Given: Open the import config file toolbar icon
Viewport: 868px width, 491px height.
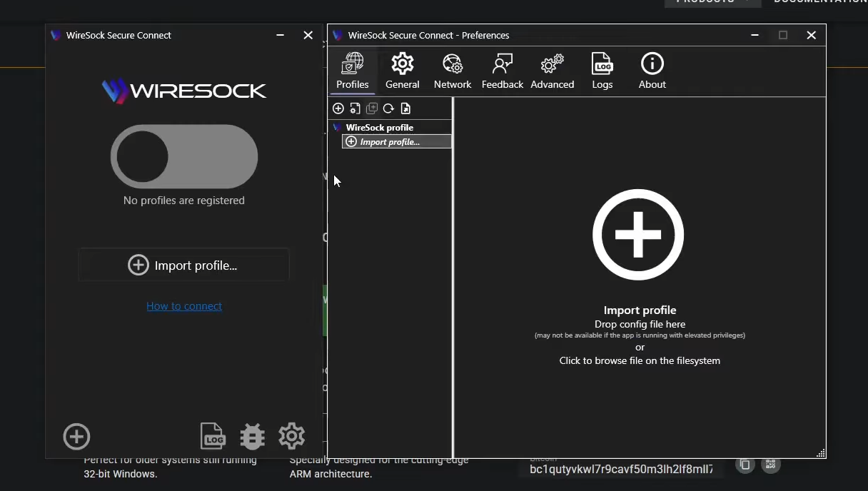Looking at the screenshot, I should click(405, 108).
